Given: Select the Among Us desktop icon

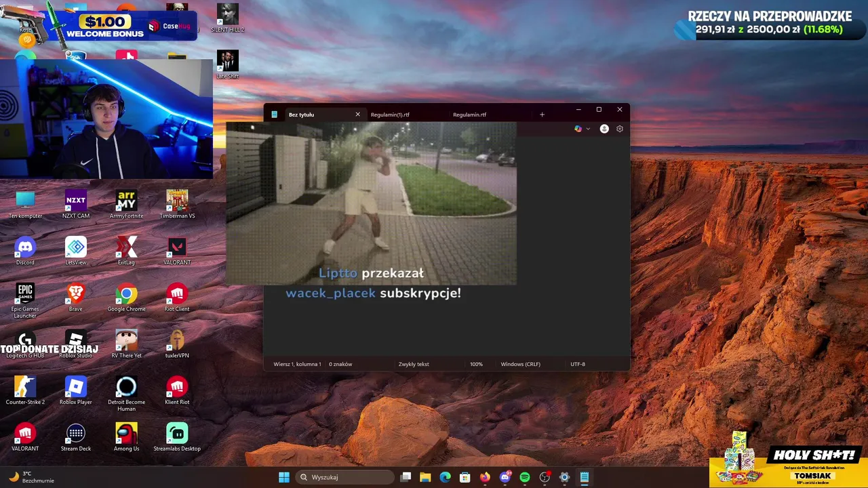Looking at the screenshot, I should tap(126, 436).
